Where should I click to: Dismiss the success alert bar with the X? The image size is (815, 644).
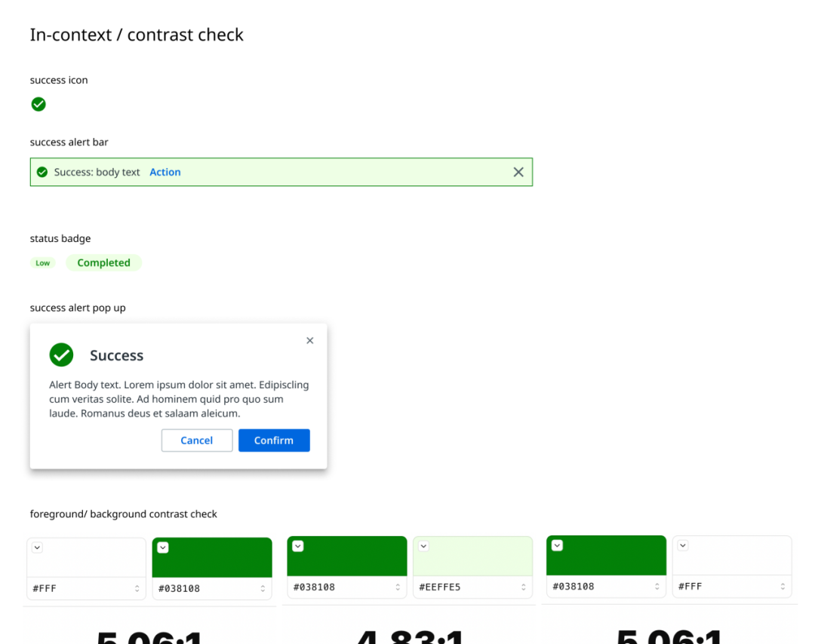coord(518,172)
